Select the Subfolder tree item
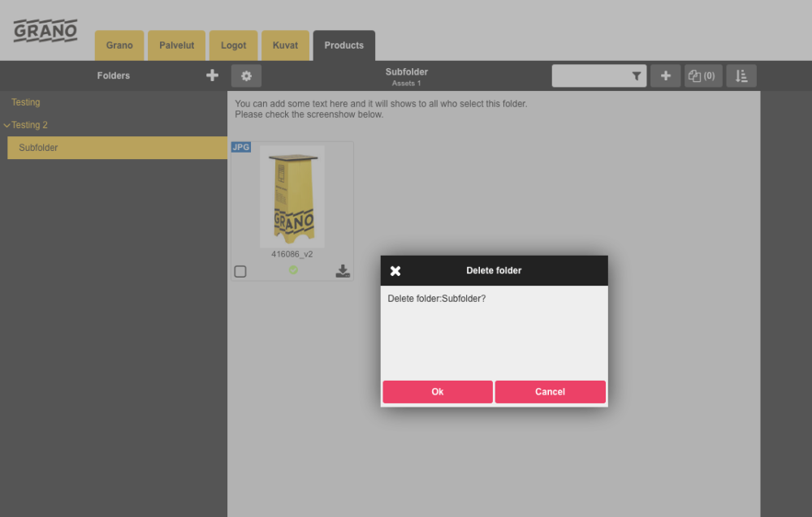The image size is (812, 517). coord(117,148)
